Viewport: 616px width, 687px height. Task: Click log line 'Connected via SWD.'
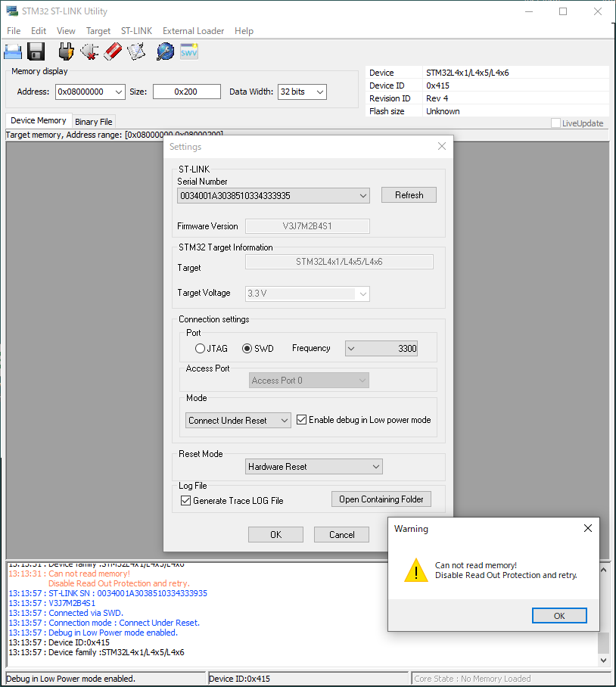86,613
